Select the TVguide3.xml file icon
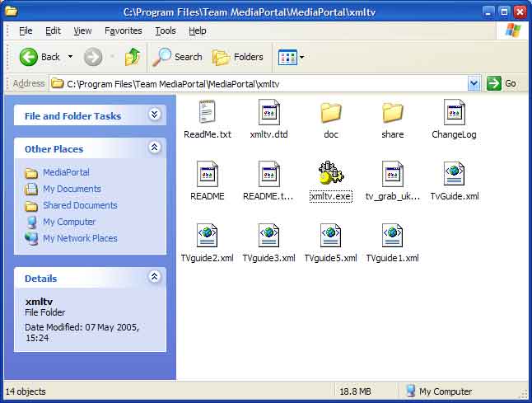 [269, 235]
